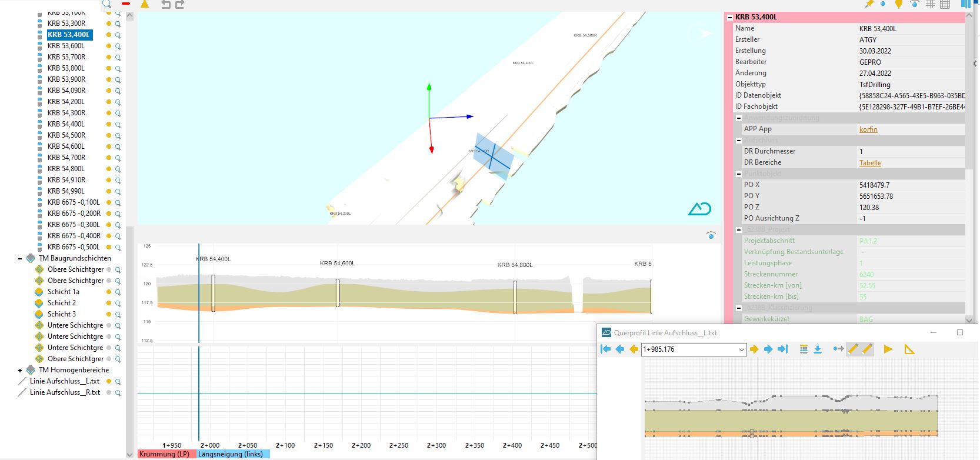
Task: Collapse the Anwendungszuordnung property group
Action: 739,118
